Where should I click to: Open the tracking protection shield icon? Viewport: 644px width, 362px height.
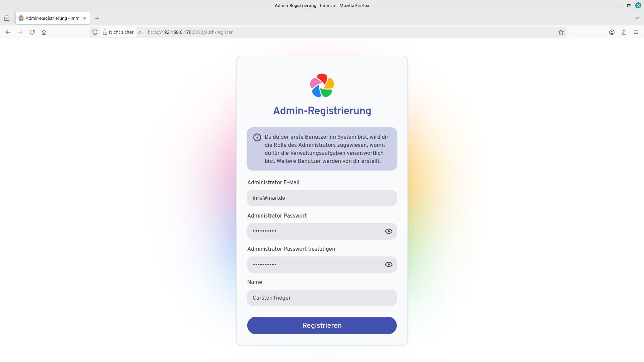[x=95, y=32]
